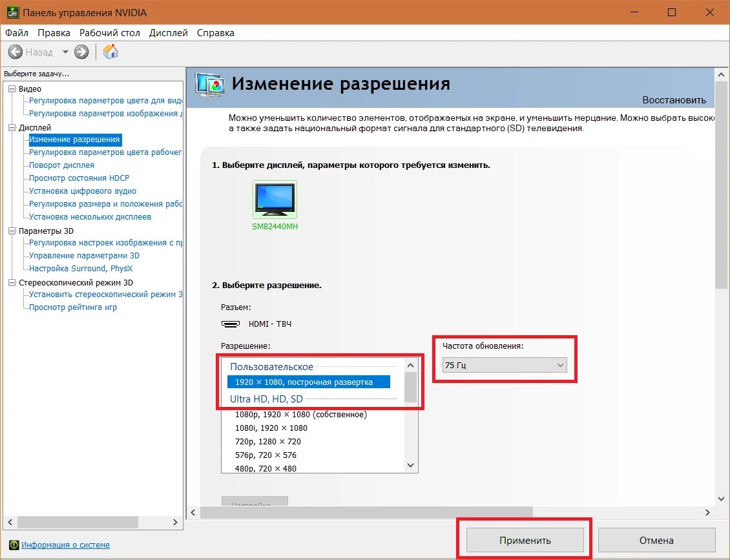Click the NVIDIA system information icon
This screenshot has height=560, width=730.
[14, 544]
